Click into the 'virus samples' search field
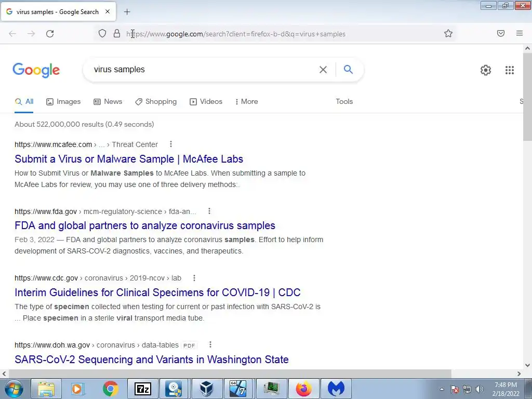Viewport: 532px width, 399px height. 204,70
